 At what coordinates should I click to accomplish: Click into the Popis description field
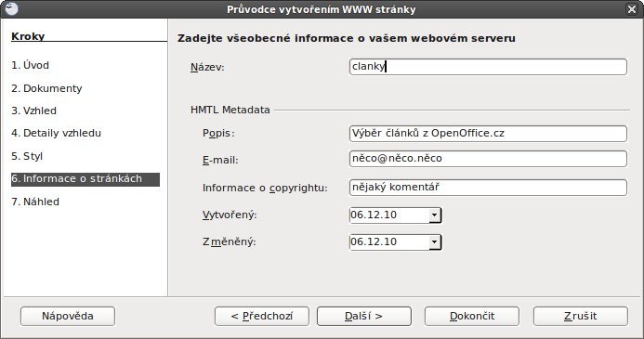pos(488,134)
